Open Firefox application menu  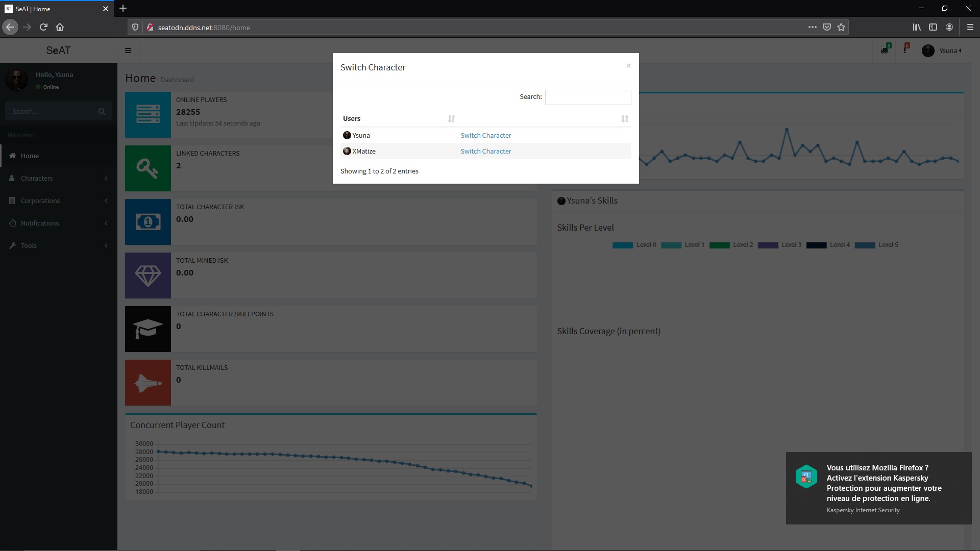[x=970, y=27]
